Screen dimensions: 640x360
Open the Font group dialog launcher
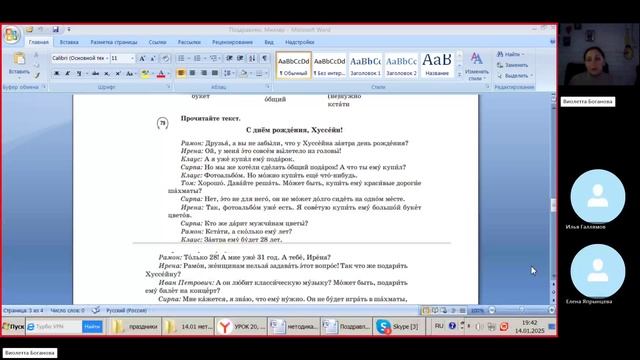[169, 87]
